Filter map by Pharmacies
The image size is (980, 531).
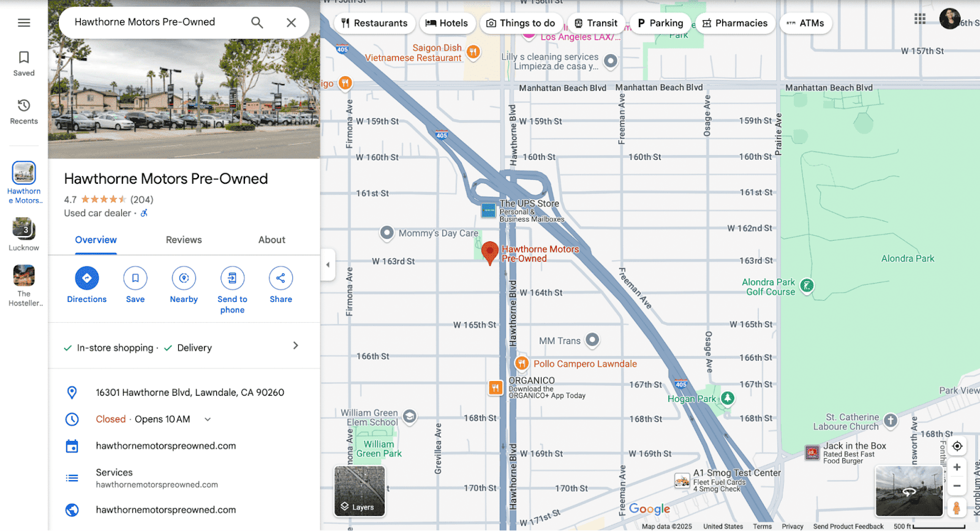[735, 23]
